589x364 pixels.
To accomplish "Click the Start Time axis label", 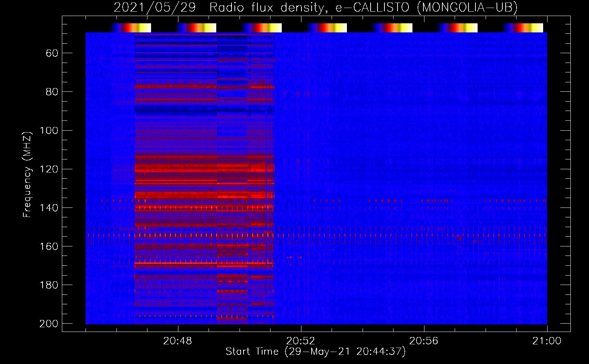I will point(316,352).
